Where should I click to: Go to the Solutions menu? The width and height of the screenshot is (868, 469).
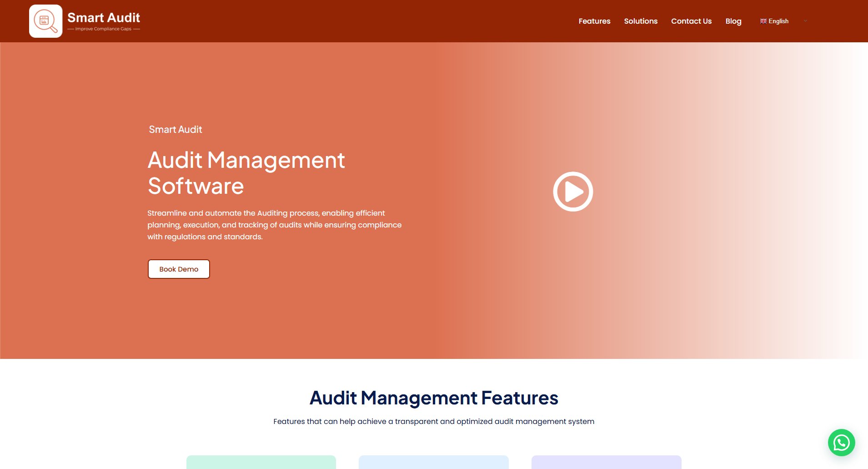(x=641, y=21)
